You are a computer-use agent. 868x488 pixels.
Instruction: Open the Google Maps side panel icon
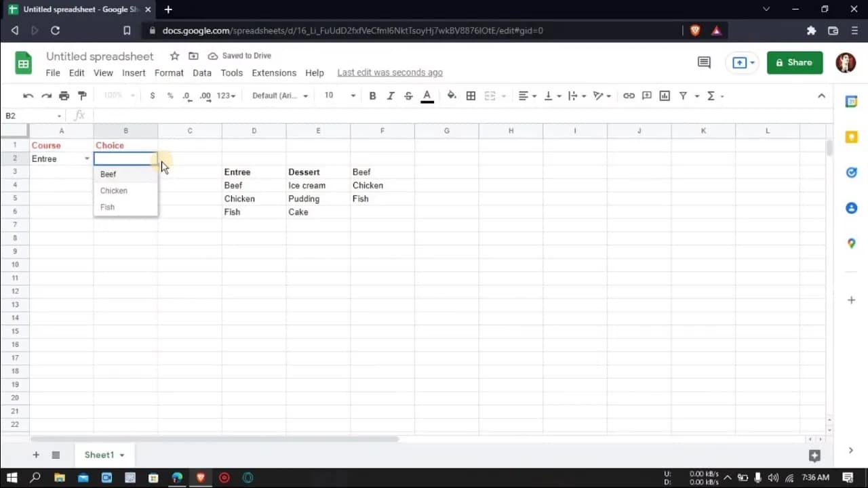[x=851, y=243]
